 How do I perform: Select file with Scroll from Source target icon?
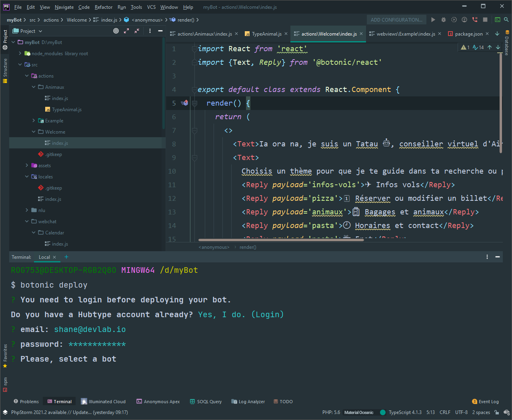point(116,31)
